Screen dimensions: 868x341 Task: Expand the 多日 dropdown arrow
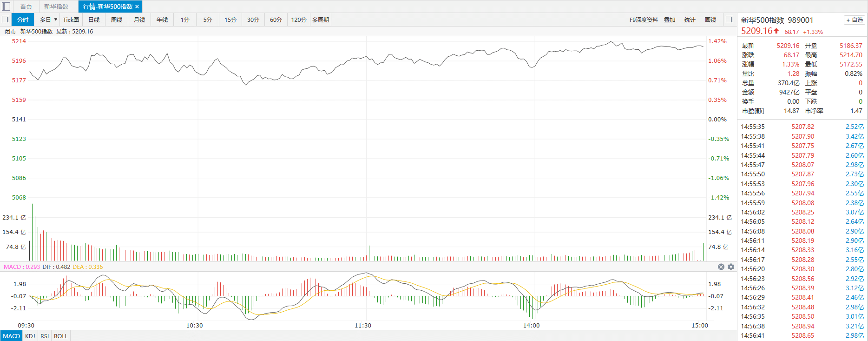coord(56,20)
